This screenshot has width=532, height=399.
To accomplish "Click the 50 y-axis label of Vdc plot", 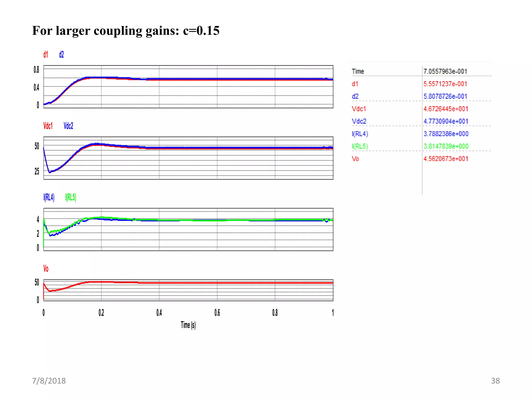I will 37,146.
